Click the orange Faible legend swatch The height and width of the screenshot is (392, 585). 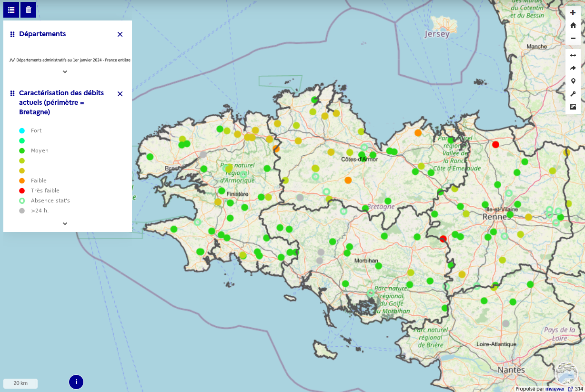pos(22,181)
